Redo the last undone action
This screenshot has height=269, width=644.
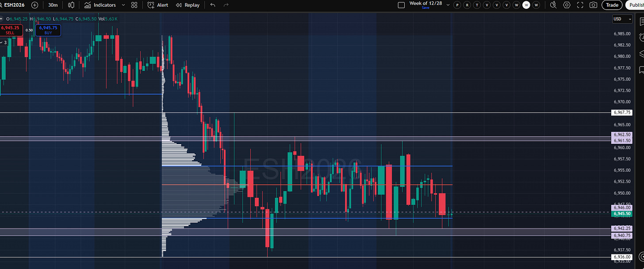[x=226, y=5]
